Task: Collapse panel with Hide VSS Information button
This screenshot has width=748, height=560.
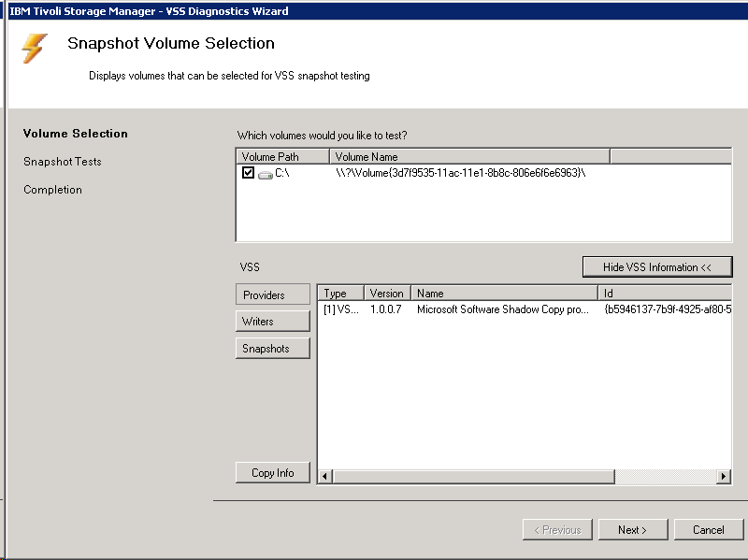Action: point(656,267)
